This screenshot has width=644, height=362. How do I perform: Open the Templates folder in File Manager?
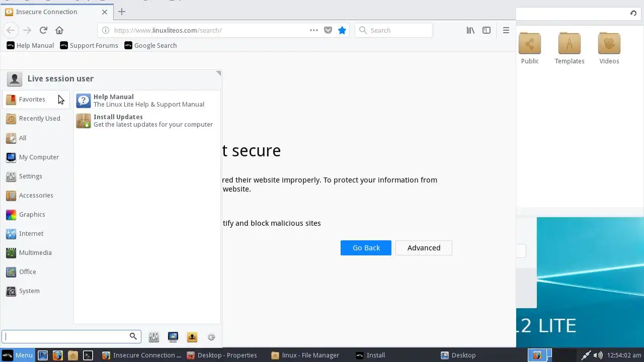(570, 48)
